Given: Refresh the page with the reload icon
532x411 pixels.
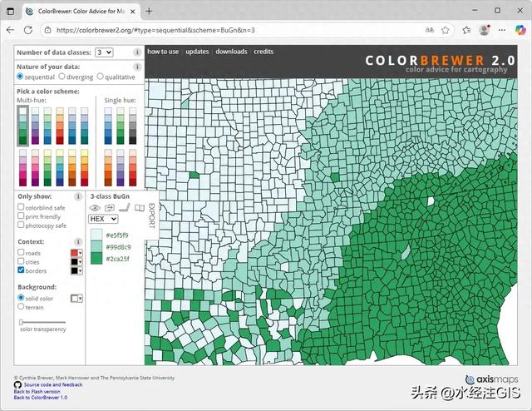Looking at the screenshot, I should [x=28, y=30].
